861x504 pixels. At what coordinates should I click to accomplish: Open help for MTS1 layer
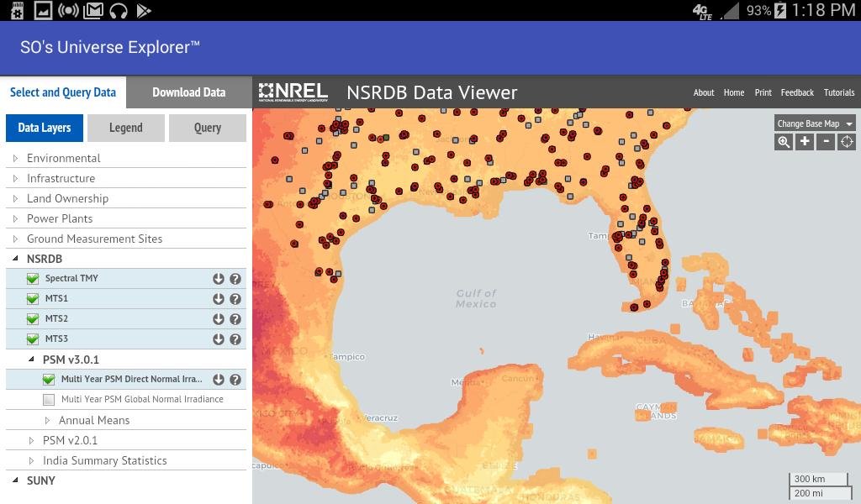[x=235, y=299]
